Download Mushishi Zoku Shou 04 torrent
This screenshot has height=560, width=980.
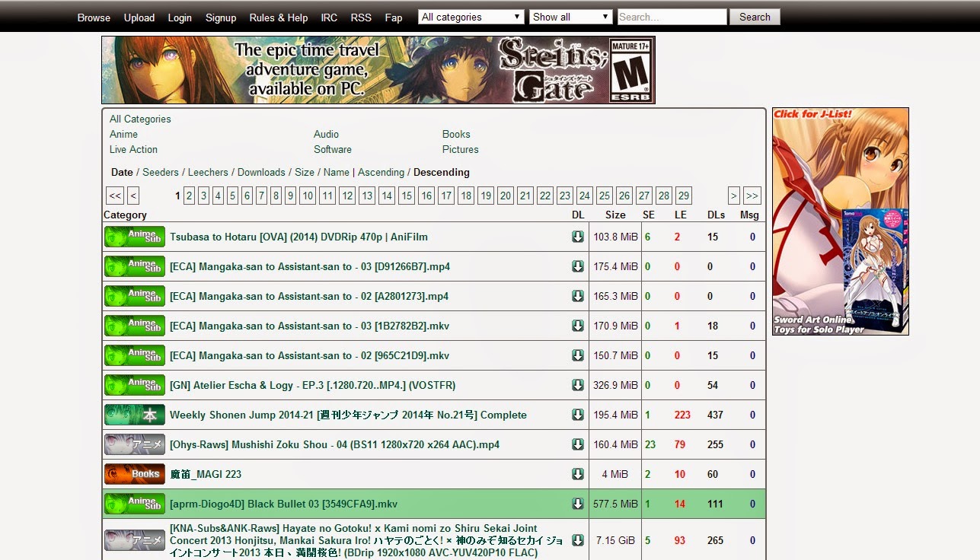click(578, 444)
